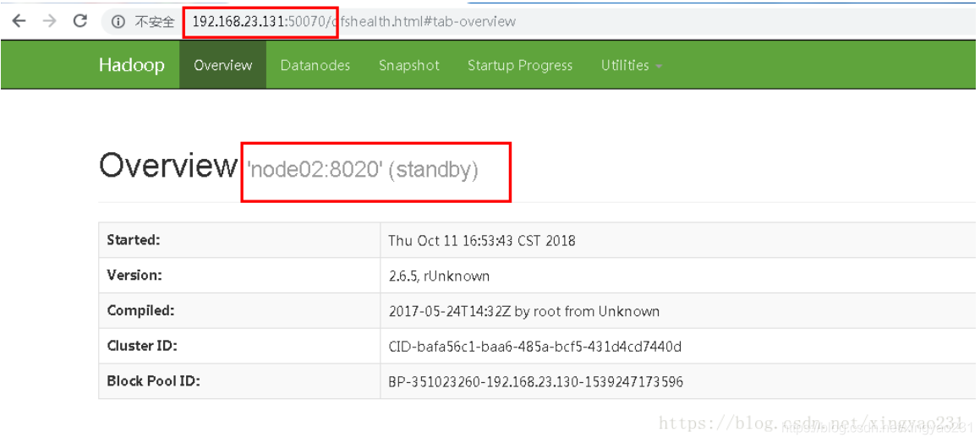Click the Version: row label
980x443 pixels.
point(134,275)
